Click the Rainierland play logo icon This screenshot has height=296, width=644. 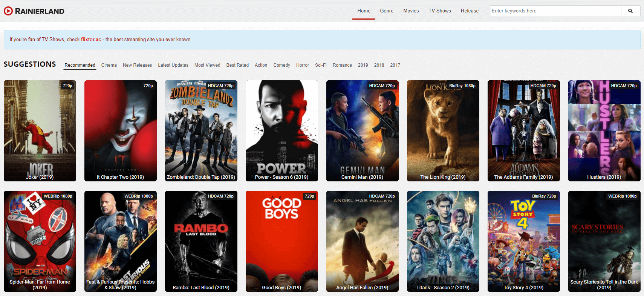point(8,11)
